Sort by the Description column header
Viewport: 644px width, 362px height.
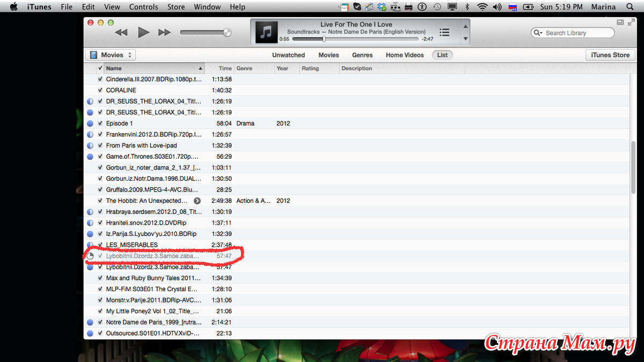coord(402,68)
